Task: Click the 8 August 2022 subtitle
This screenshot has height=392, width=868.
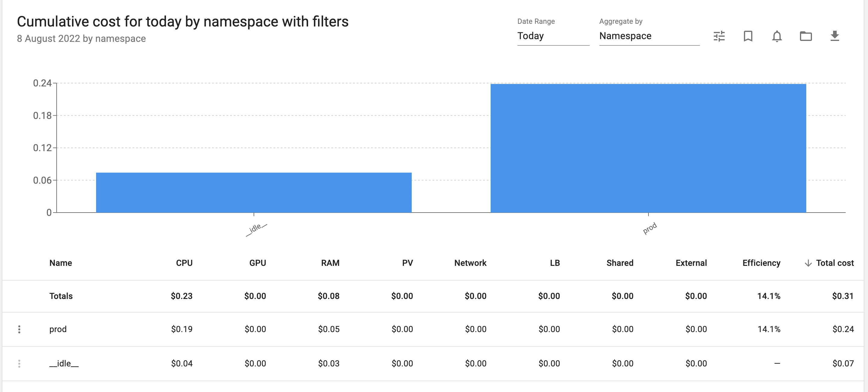Action: pyautogui.click(x=81, y=39)
